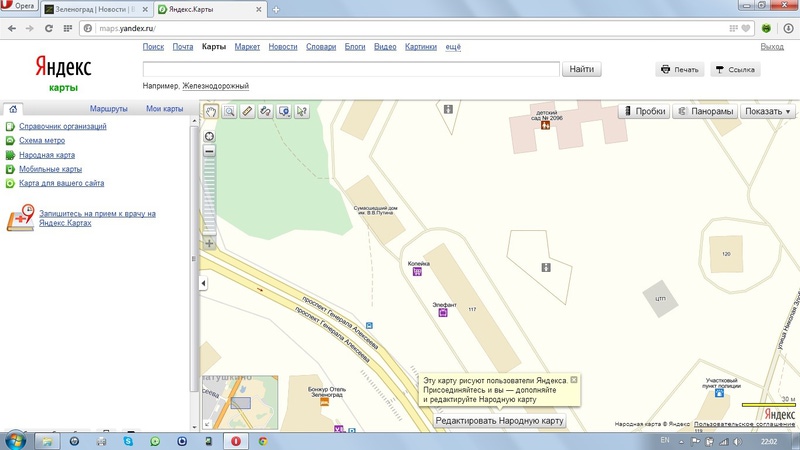
Task: Open the ещё services dropdown
Action: pyautogui.click(x=453, y=47)
